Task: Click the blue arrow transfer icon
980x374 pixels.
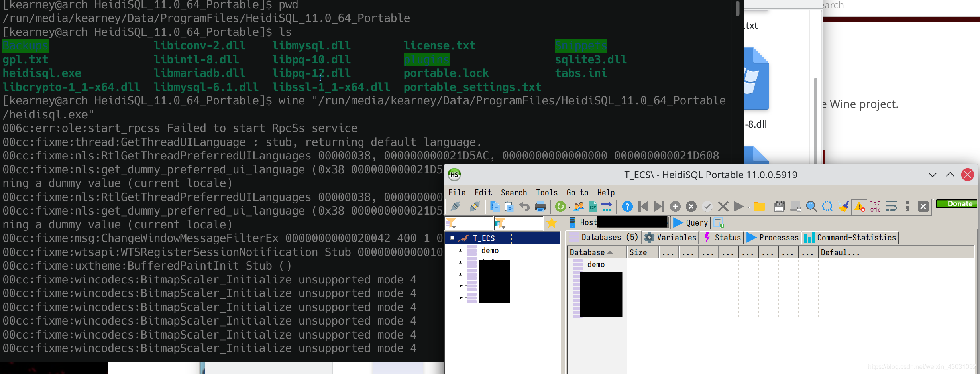Action: coord(607,206)
